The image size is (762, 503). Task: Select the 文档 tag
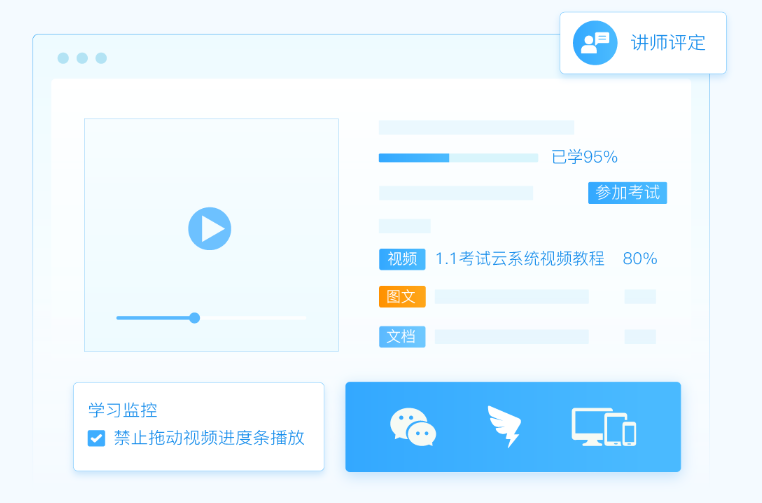(x=402, y=337)
